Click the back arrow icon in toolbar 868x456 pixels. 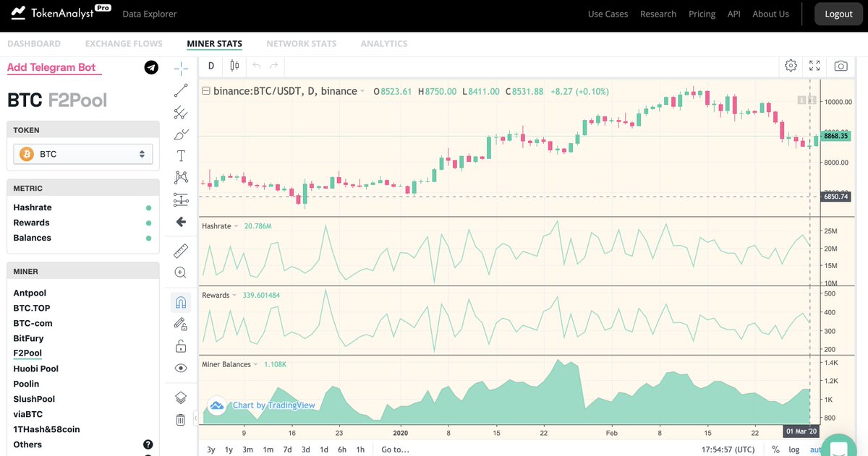[x=181, y=222]
